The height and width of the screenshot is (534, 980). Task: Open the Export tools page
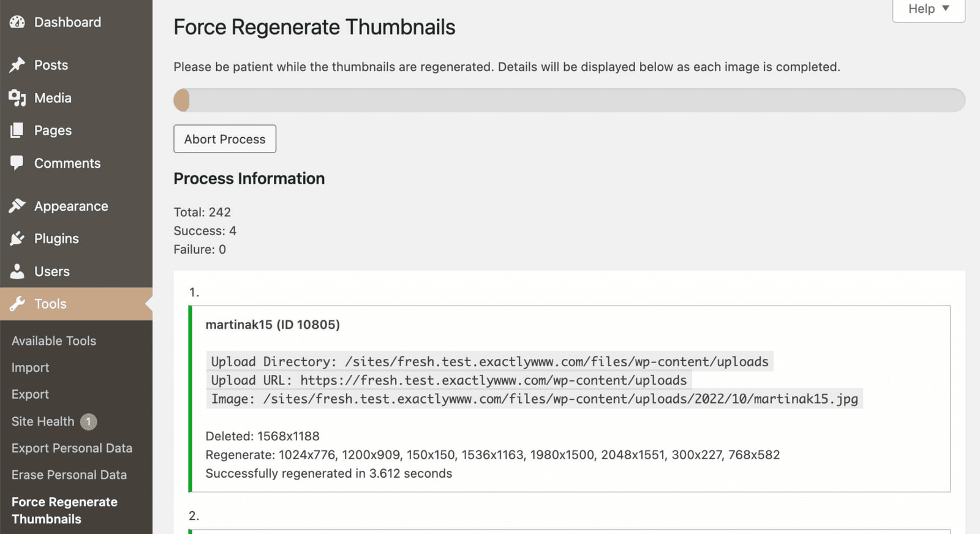pyautogui.click(x=29, y=394)
